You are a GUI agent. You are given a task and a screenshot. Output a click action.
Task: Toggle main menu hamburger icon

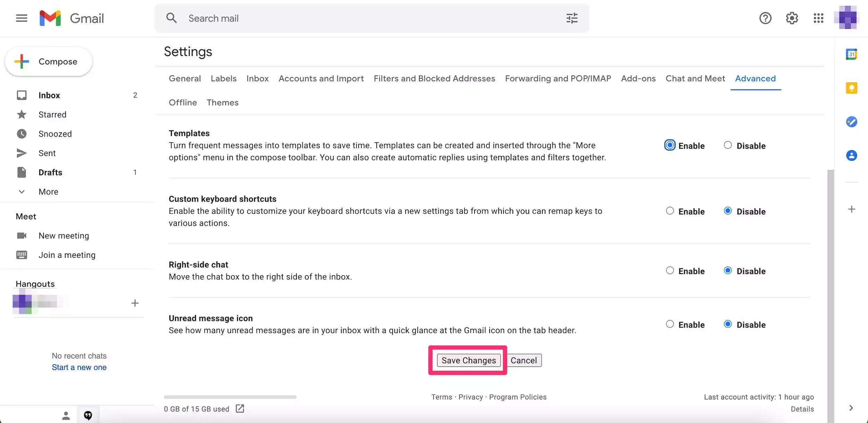click(22, 18)
